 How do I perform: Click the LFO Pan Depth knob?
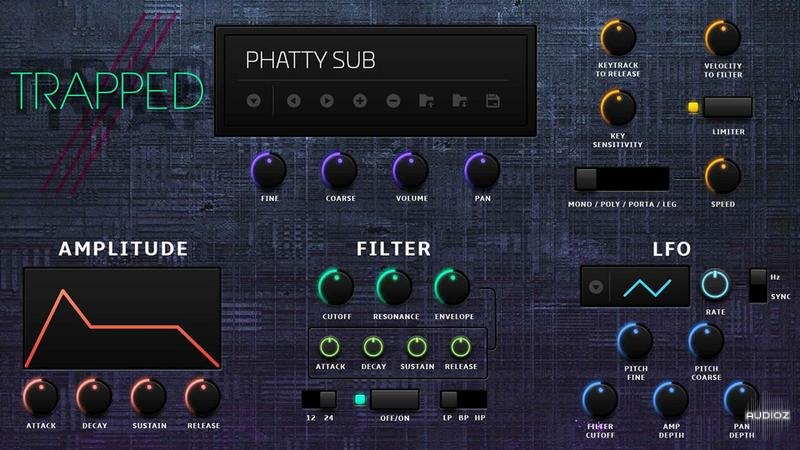(x=741, y=401)
